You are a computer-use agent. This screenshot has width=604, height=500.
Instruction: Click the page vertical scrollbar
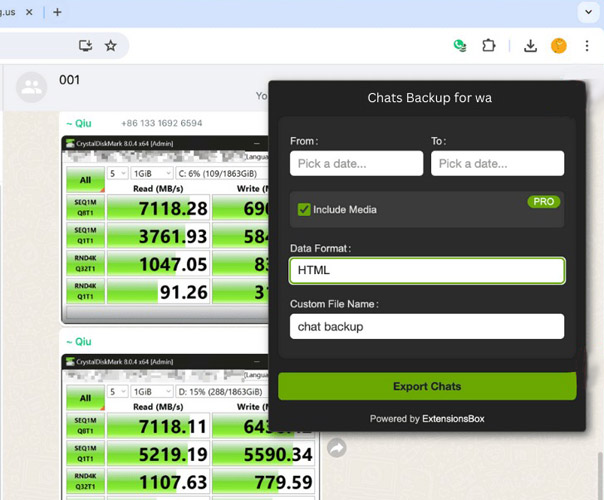[601, 476]
